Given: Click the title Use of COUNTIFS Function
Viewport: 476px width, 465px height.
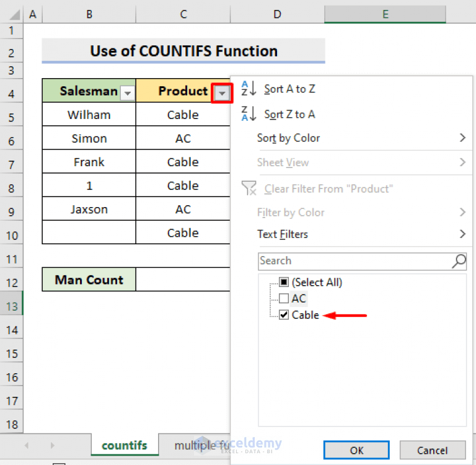Looking at the screenshot, I should coord(183,51).
